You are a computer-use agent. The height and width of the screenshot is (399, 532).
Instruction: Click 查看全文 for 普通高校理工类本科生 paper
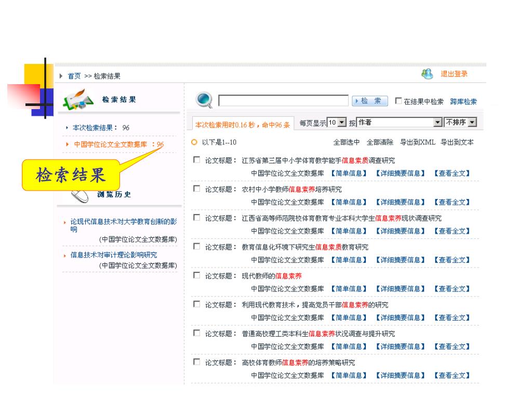click(x=453, y=346)
